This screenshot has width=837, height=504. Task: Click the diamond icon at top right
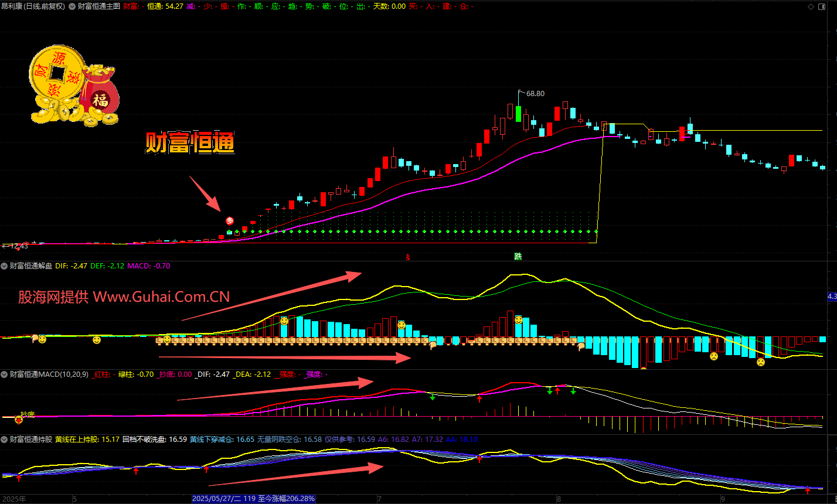click(811, 7)
